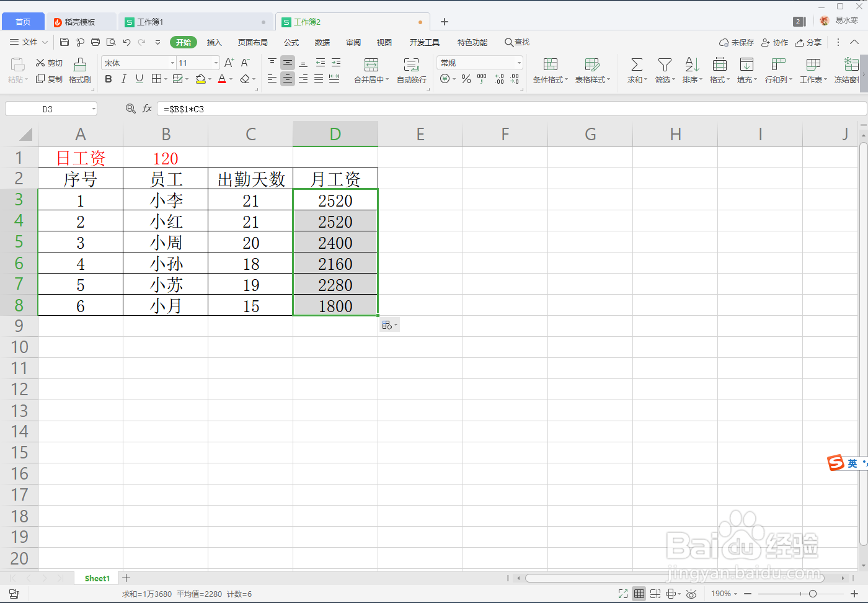Click the column E header
Image resolution: width=868 pixels, height=603 pixels.
[x=420, y=134]
